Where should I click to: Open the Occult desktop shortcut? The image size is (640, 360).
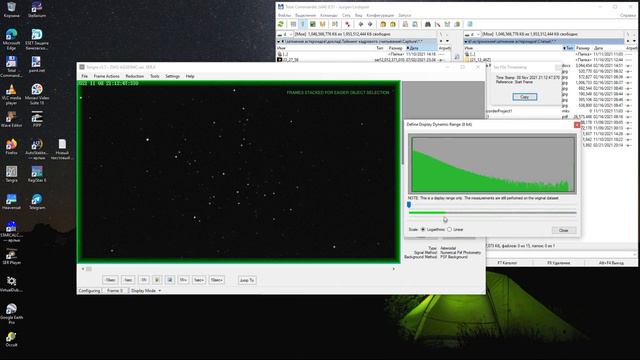tap(11, 339)
